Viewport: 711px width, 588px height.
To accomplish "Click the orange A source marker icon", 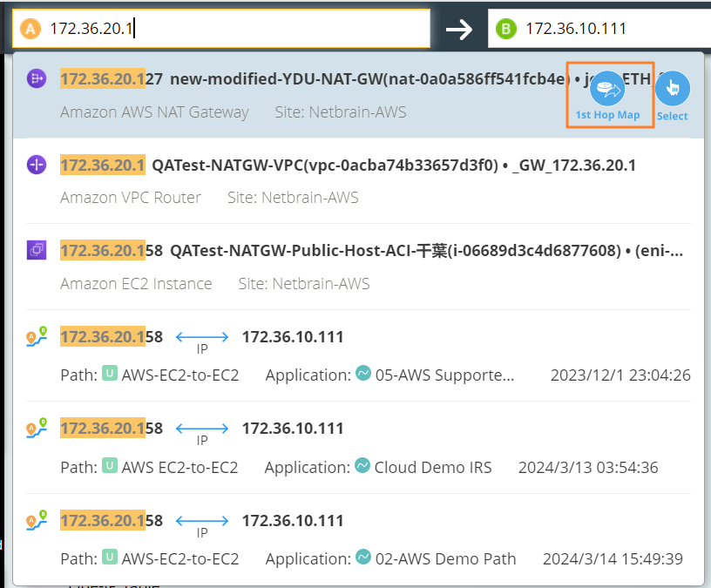I will pos(30,29).
